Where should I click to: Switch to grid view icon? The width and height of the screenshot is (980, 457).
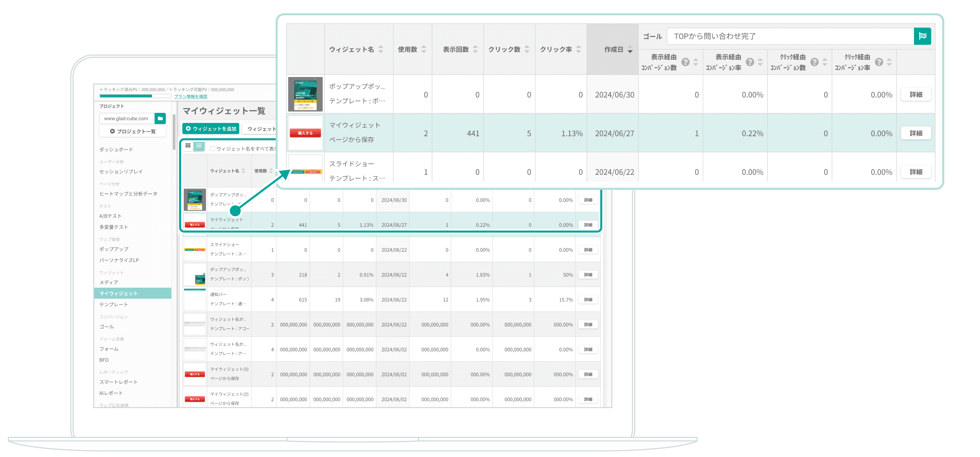188,146
